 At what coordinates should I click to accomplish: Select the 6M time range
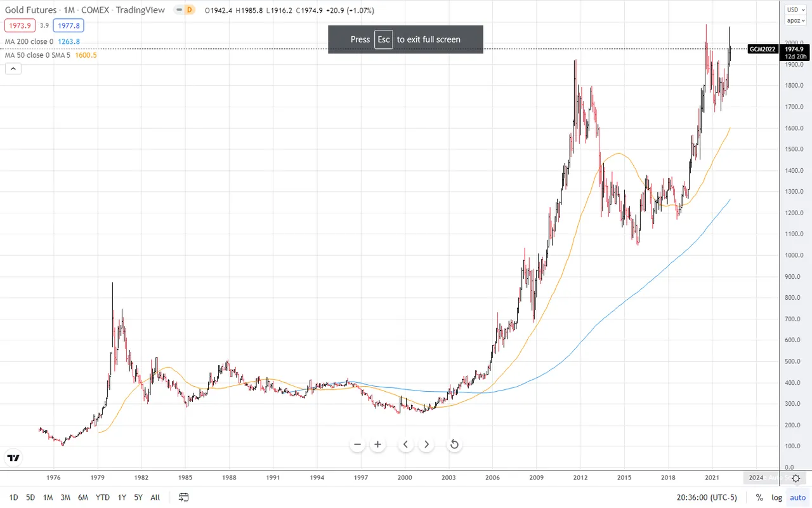tap(83, 497)
